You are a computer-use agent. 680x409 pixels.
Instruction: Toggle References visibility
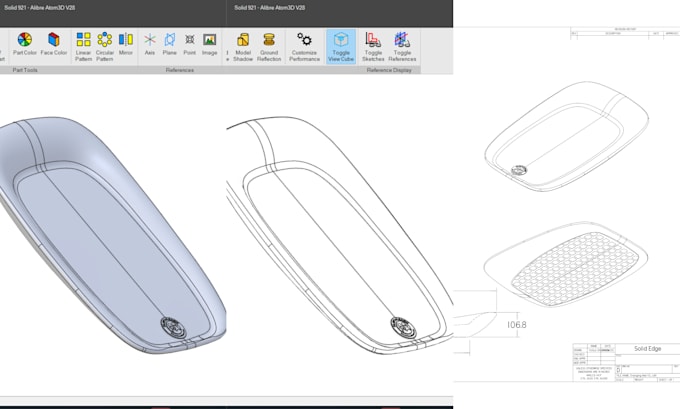(x=402, y=46)
